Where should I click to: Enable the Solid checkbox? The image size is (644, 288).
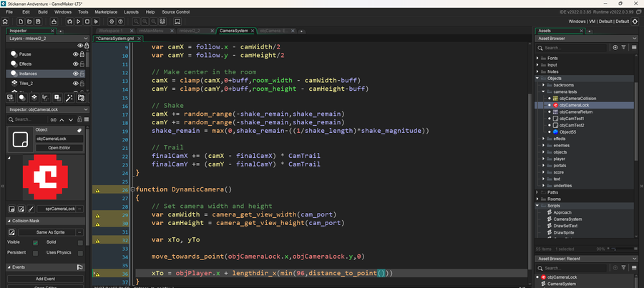click(80, 243)
